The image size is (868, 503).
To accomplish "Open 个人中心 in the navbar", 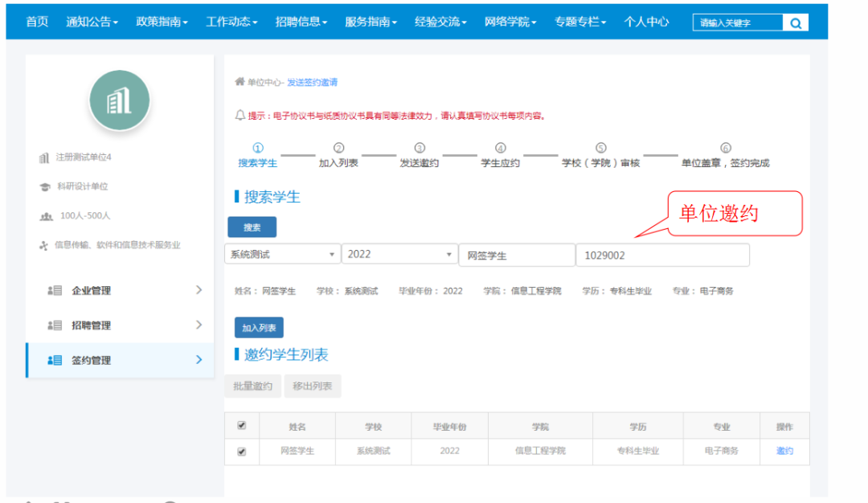I will 646,22.
